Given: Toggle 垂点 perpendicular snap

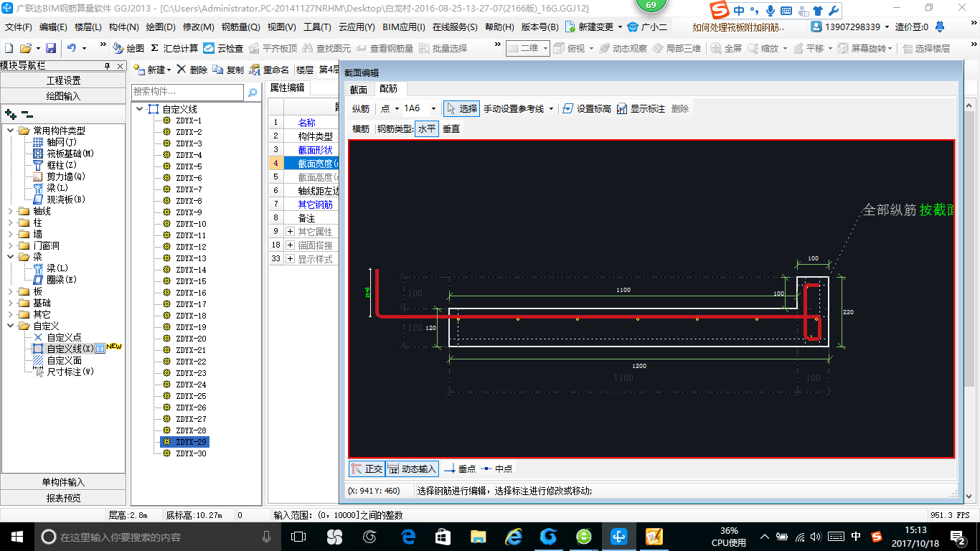Looking at the screenshot, I should [460, 468].
